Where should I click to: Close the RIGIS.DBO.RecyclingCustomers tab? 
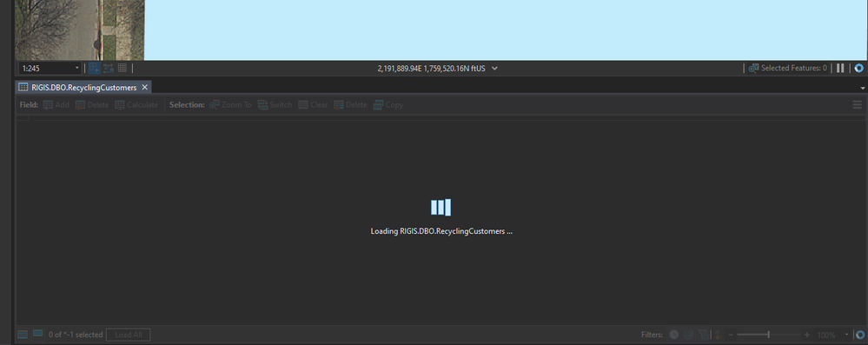point(144,88)
